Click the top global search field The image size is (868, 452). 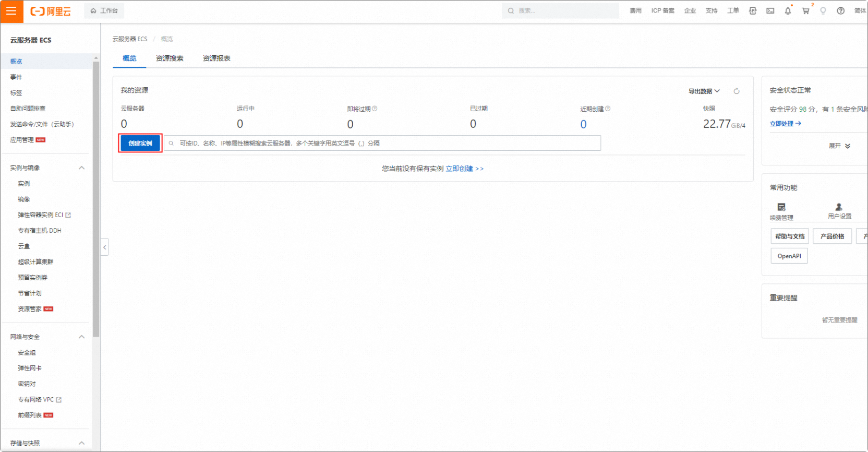pos(560,10)
